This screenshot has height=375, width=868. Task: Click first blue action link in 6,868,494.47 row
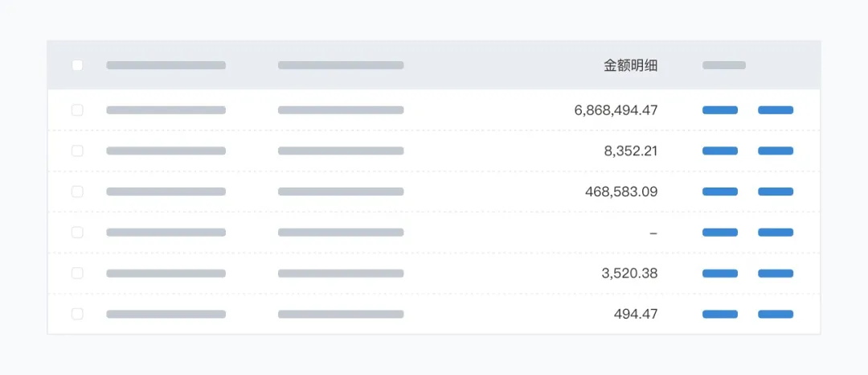click(x=720, y=110)
